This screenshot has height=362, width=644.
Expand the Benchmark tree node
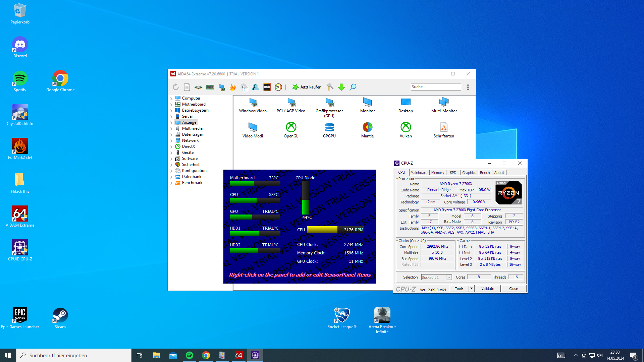(171, 183)
